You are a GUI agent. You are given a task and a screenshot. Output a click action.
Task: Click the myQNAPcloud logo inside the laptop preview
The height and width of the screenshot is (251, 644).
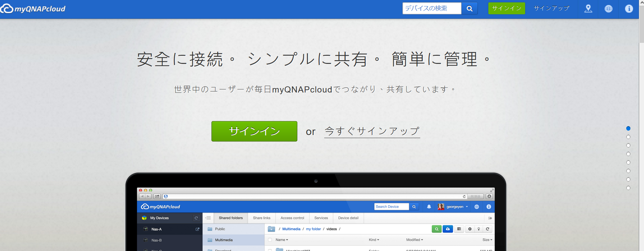[x=160, y=206]
